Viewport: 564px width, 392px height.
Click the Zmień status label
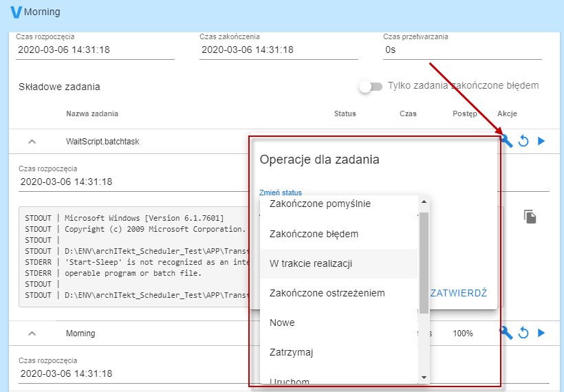(281, 193)
